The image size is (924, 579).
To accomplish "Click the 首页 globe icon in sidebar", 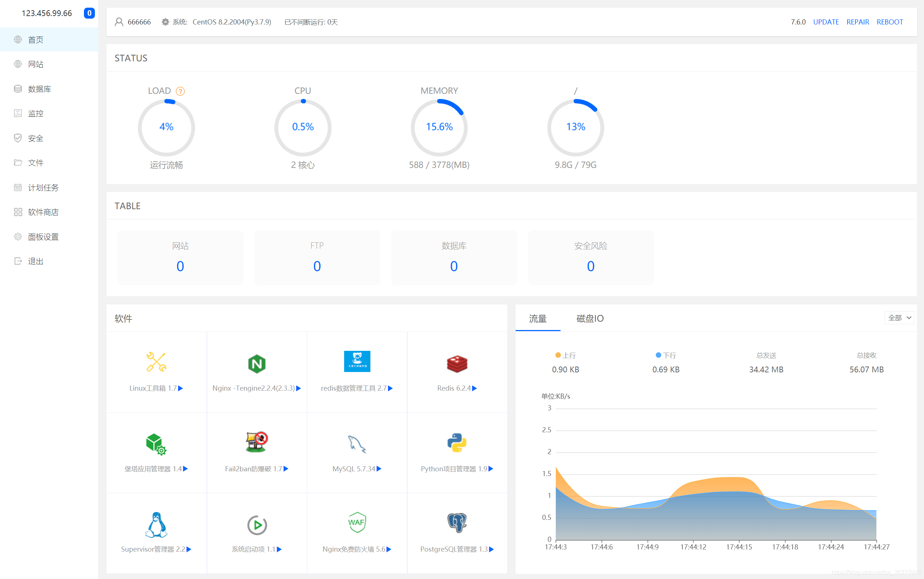I will (x=18, y=39).
